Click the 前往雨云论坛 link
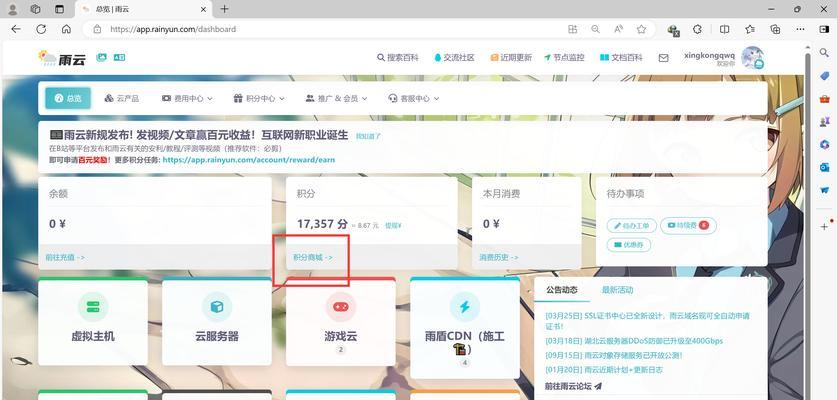The height and width of the screenshot is (400, 837). pos(573,386)
